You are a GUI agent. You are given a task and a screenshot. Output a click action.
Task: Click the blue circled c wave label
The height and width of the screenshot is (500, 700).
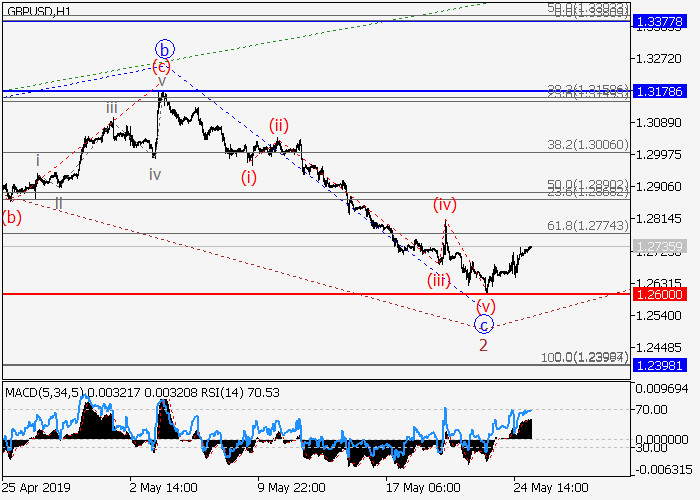tap(483, 324)
